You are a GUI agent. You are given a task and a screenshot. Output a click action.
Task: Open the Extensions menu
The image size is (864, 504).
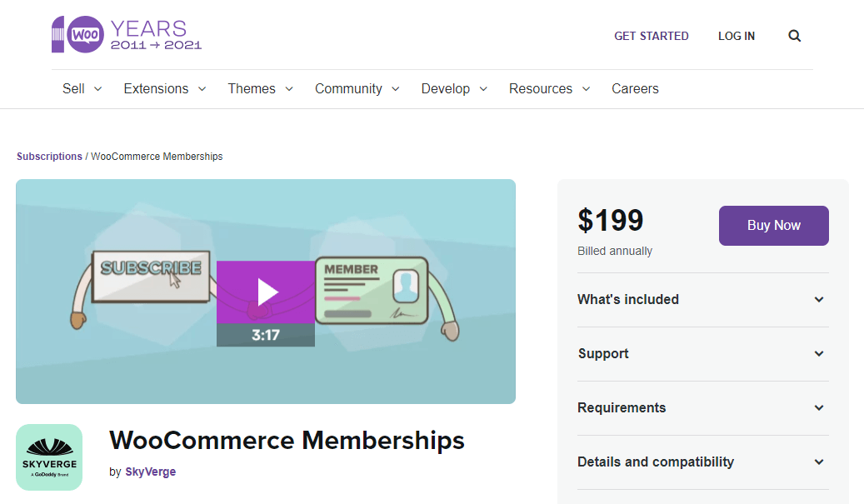point(164,89)
